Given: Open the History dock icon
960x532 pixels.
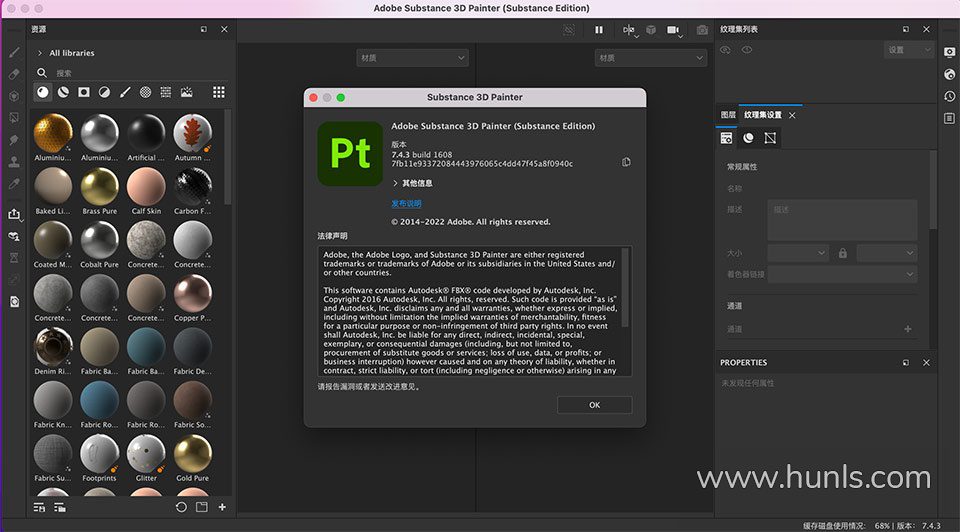Looking at the screenshot, I should tap(950, 96).
